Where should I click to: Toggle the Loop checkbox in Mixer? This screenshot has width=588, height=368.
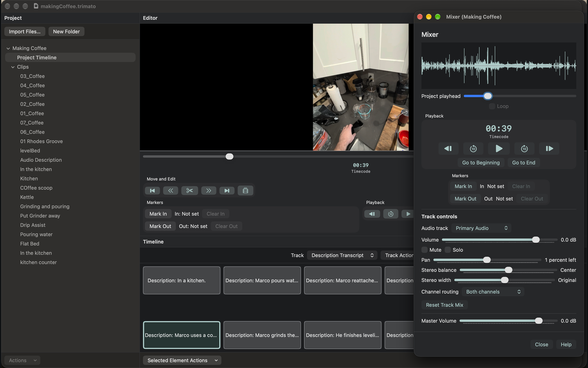point(492,106)
